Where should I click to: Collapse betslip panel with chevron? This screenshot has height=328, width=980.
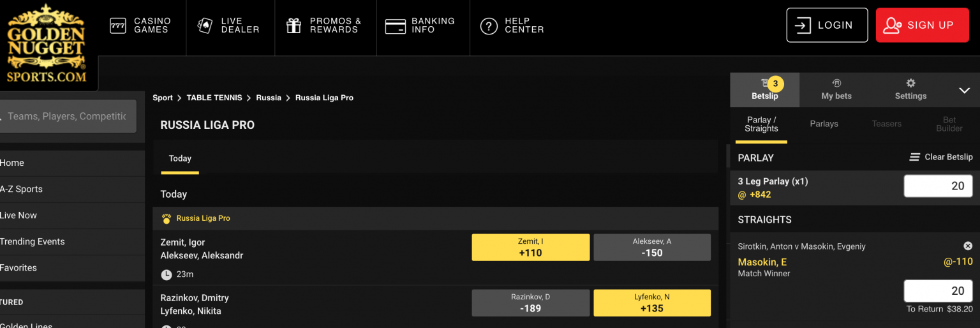(964, 91)
